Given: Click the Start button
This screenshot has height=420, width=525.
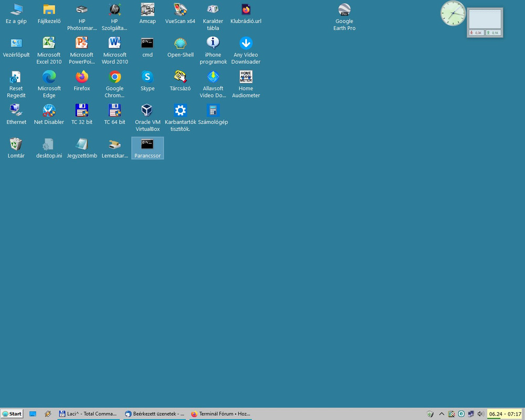Looking at the screenshot, I should pyautogui.click(x=12, y=414).
